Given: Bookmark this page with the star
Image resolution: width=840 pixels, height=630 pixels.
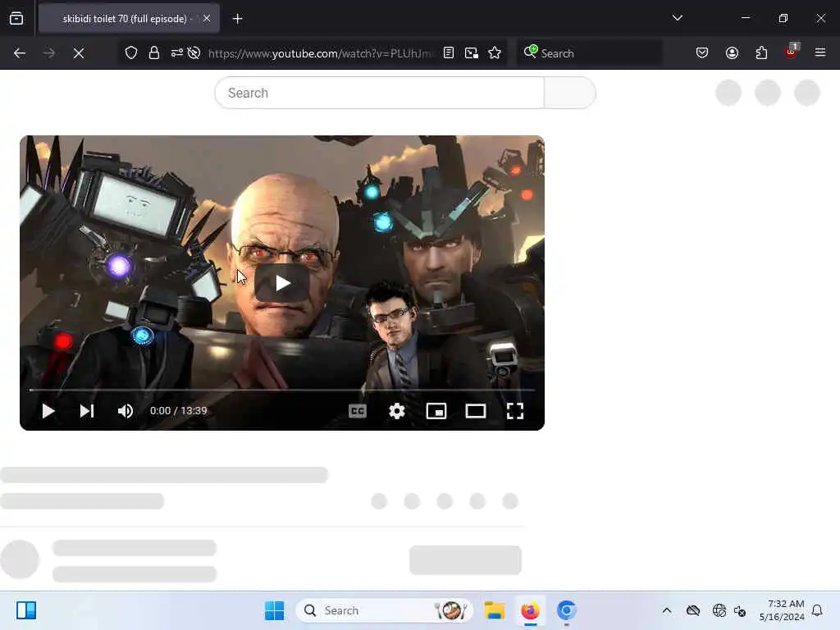Looking at the screenshot, I should tap(495, 52).
